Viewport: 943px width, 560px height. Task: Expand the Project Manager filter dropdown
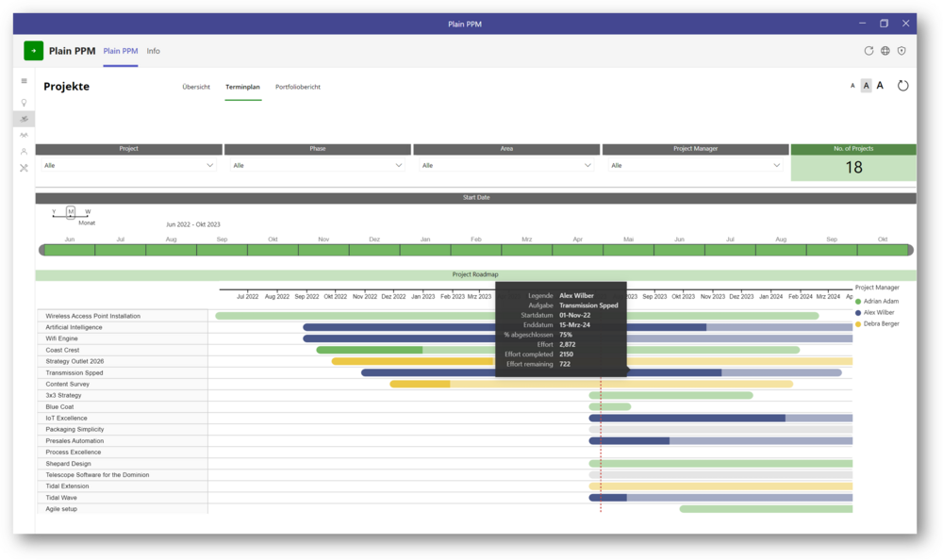coord(695,165)
